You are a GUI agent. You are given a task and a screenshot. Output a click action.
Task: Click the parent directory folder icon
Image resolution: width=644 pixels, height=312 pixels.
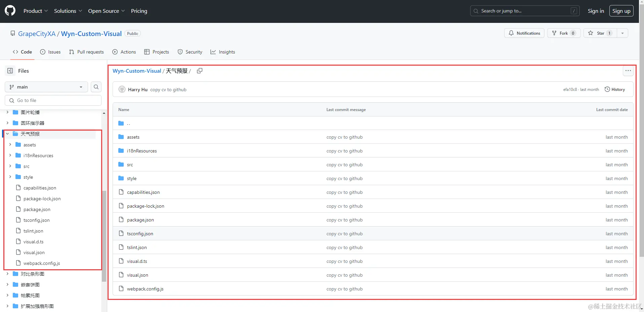click(x=121, y=123)
